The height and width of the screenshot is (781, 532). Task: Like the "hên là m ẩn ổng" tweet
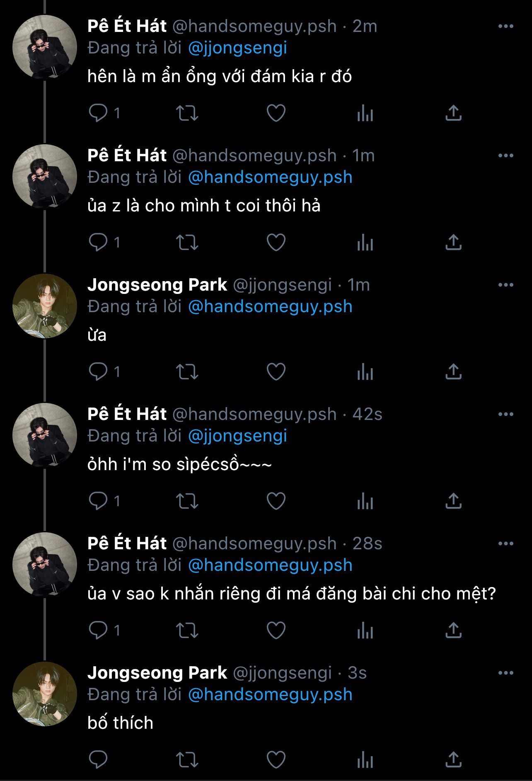276,113
